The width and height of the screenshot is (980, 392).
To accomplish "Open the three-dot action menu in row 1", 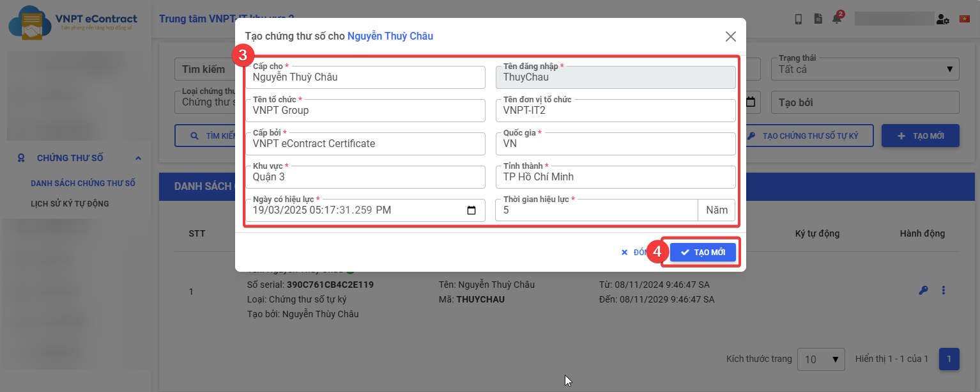I will pos(944,290).
